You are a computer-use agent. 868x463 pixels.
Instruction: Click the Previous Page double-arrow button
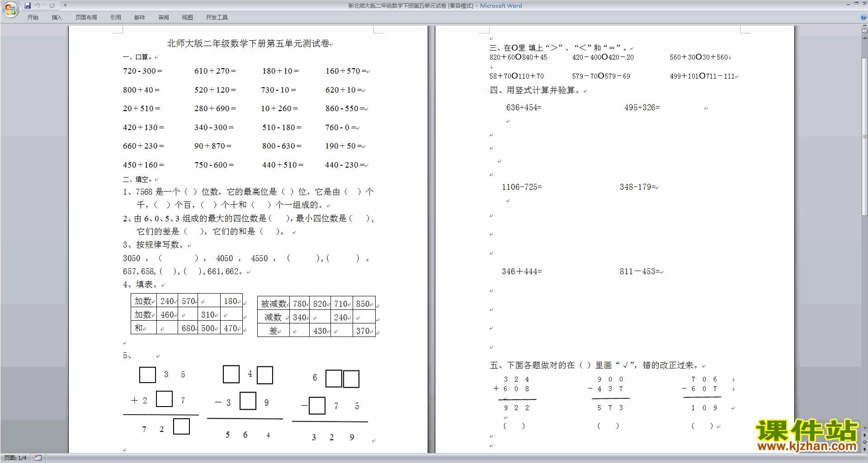click(x=865, y=435)
